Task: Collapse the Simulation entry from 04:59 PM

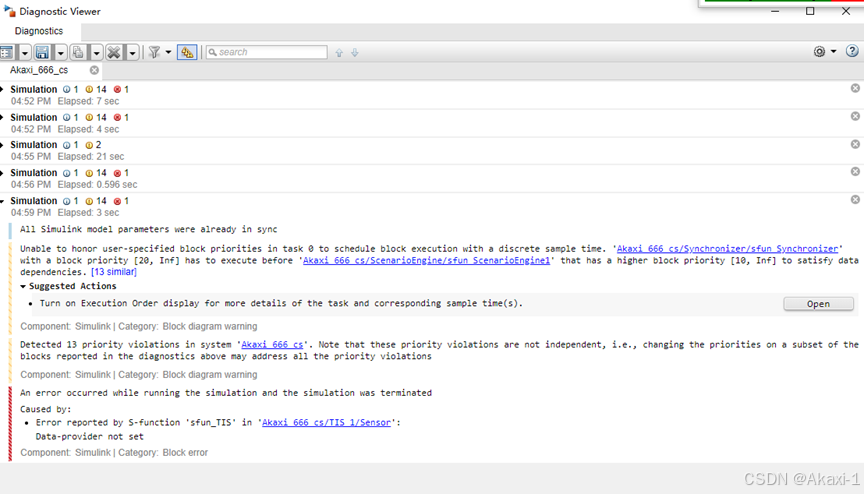Action: point(3,201)
